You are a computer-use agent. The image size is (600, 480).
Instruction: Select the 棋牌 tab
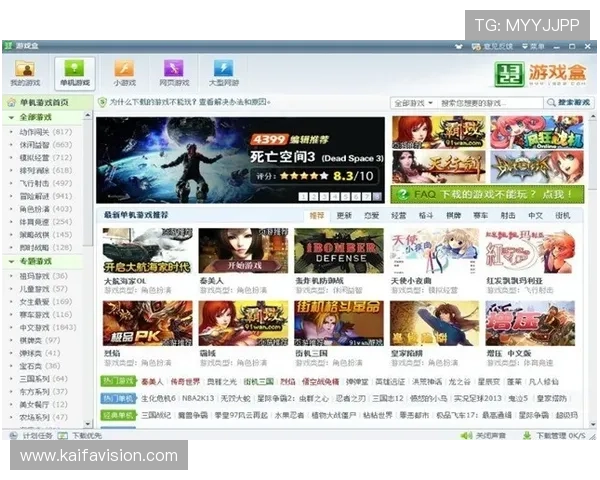(x=453, y=216)
